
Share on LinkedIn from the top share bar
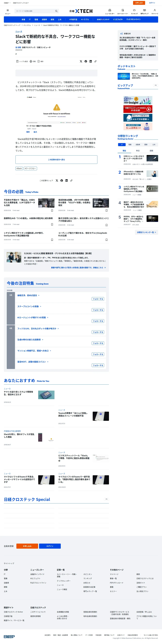click(91, 61)
